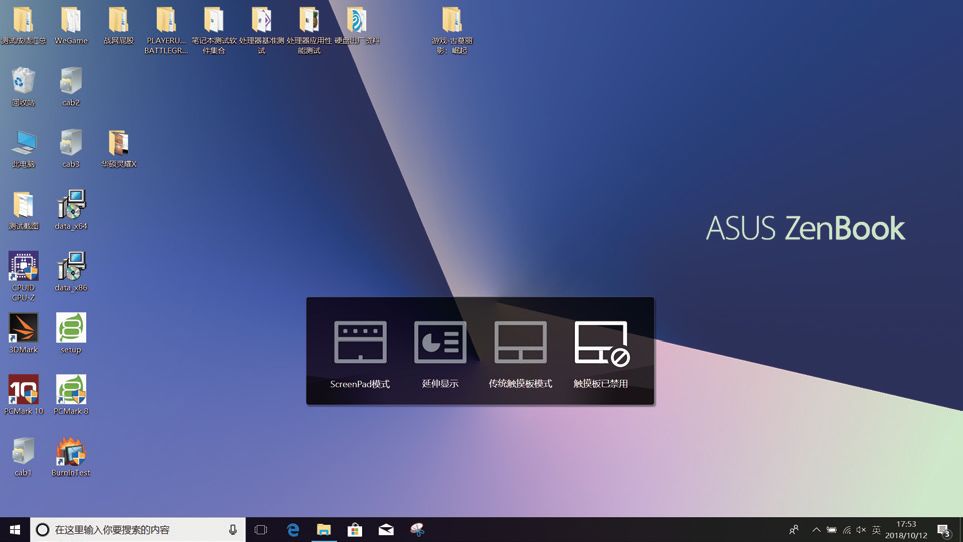Open Microsoft Store from the taskbar

[x=354, y=530]
